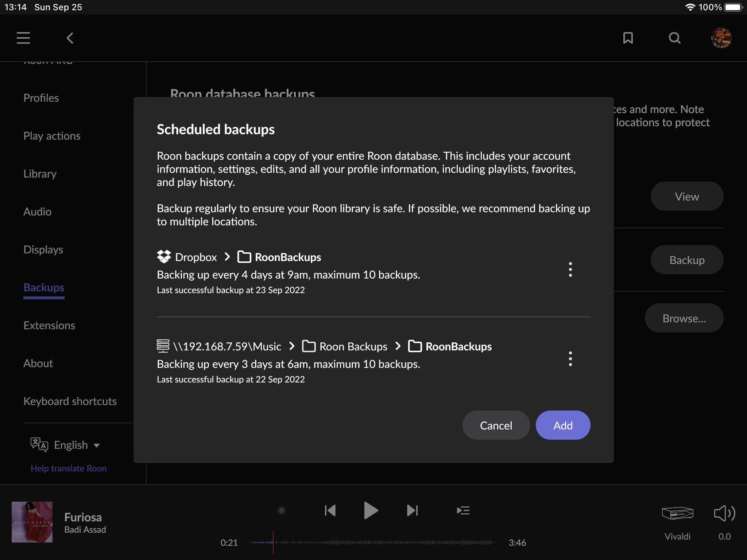Open the Furiosa album art thumbnail
Image resolution: width=747 pixels, height=560 pixels.
click(32, 522)
